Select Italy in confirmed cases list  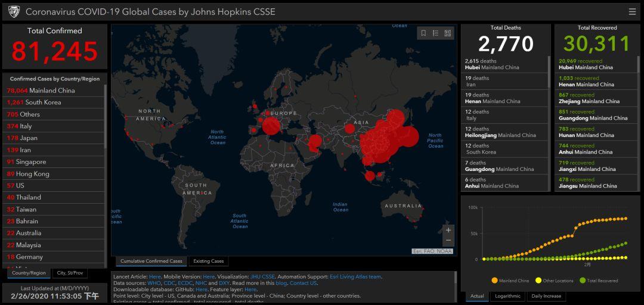click(54, 126)
